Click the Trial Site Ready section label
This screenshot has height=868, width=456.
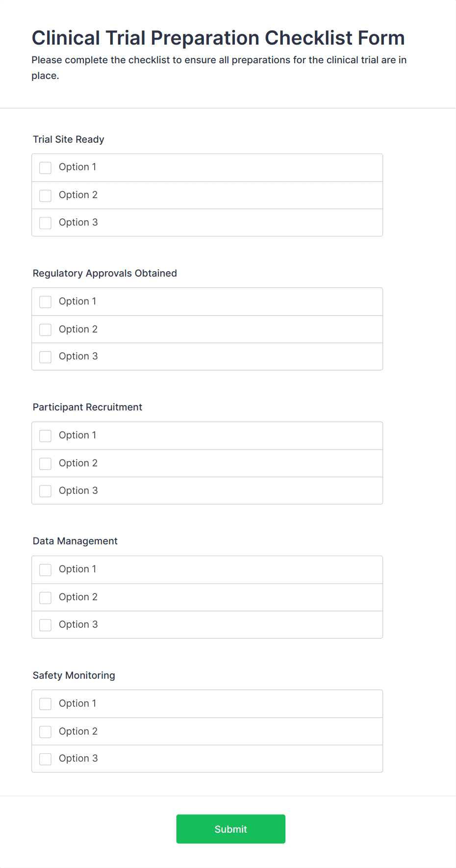(68, 139)
